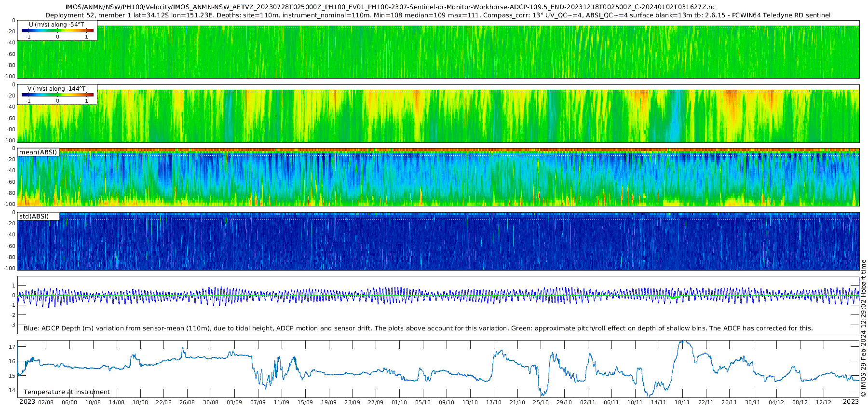Click the '18/08' date tick label

(x=140, y=402)
